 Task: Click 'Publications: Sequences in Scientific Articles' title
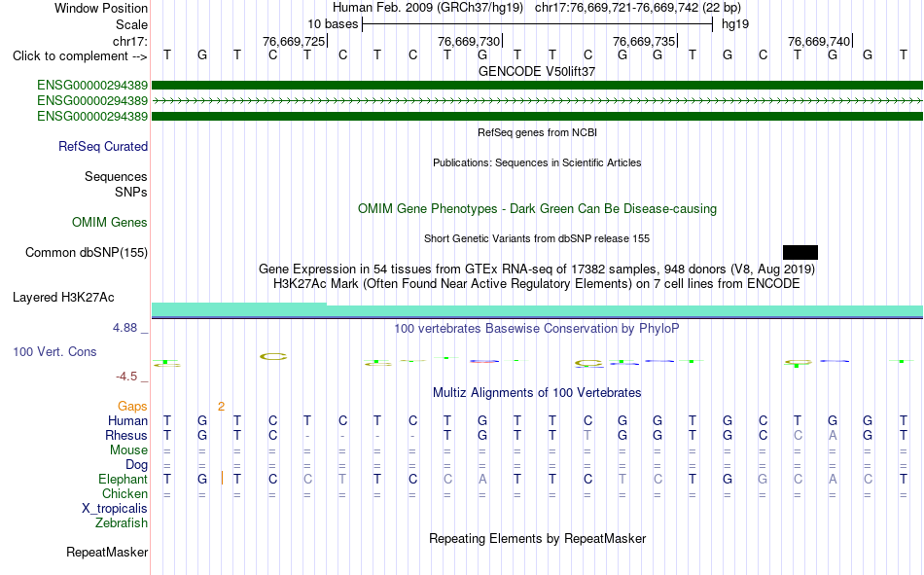click(537, 162)
